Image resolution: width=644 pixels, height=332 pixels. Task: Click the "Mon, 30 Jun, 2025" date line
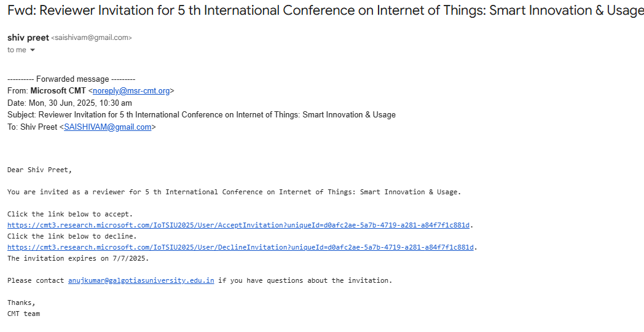pyautogui.click(x=69, y=103)
